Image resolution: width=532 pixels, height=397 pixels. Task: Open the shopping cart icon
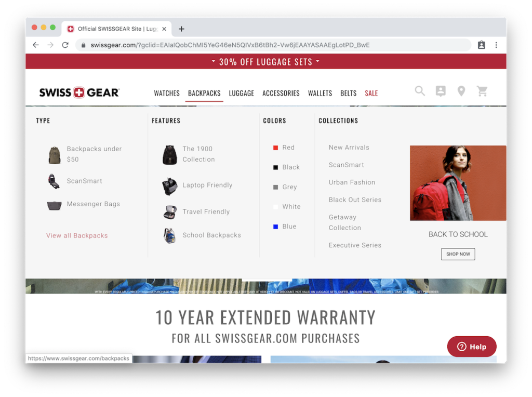click(x=482, y=91)
